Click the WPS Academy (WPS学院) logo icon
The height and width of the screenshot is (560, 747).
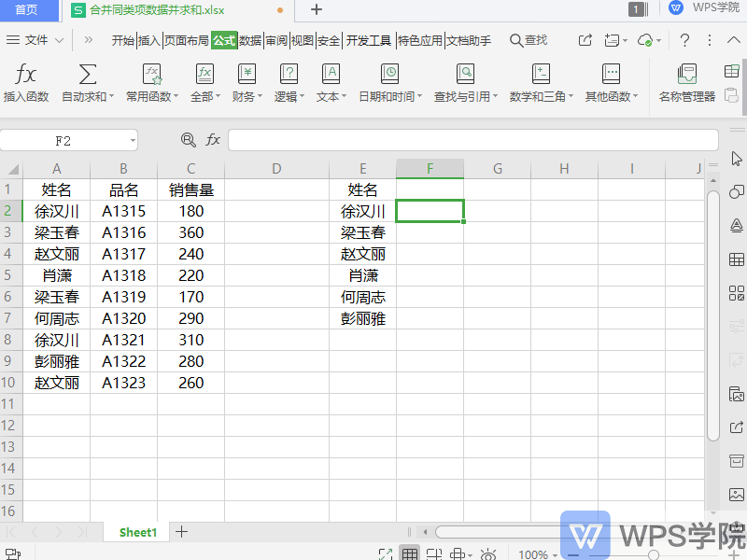click(x=675, y=8)
